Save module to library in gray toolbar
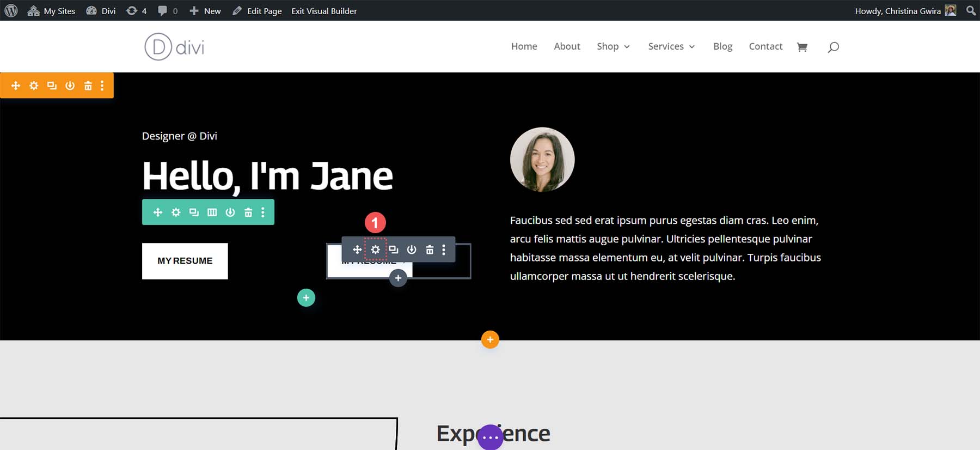The image size is (980, 450). 412,250
